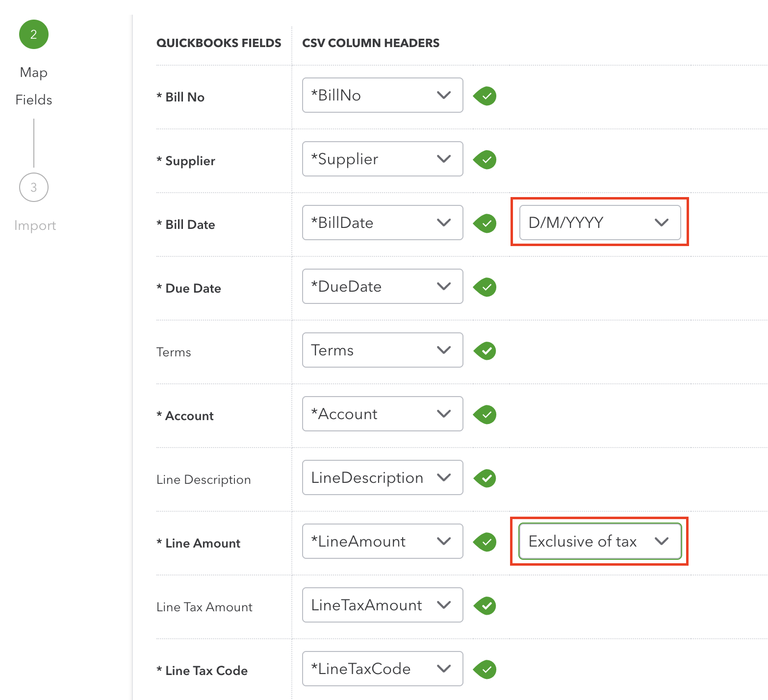768x700 pixels.
Task: Open the D/M/YYYY date format dropdown
Action: 599,223
